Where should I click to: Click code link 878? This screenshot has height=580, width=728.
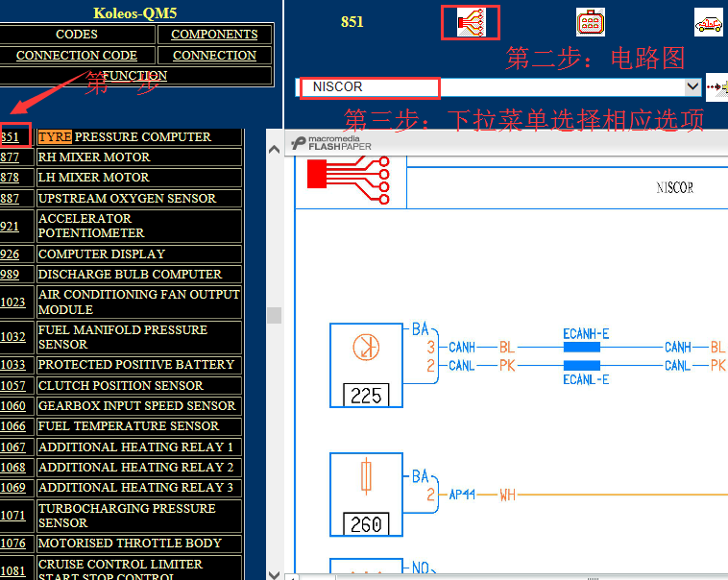(10, 178)
